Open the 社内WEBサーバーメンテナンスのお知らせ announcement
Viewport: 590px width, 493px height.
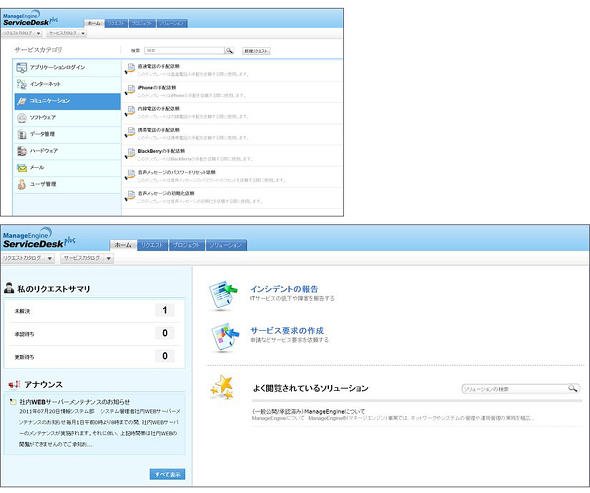[x=75, y=402]
